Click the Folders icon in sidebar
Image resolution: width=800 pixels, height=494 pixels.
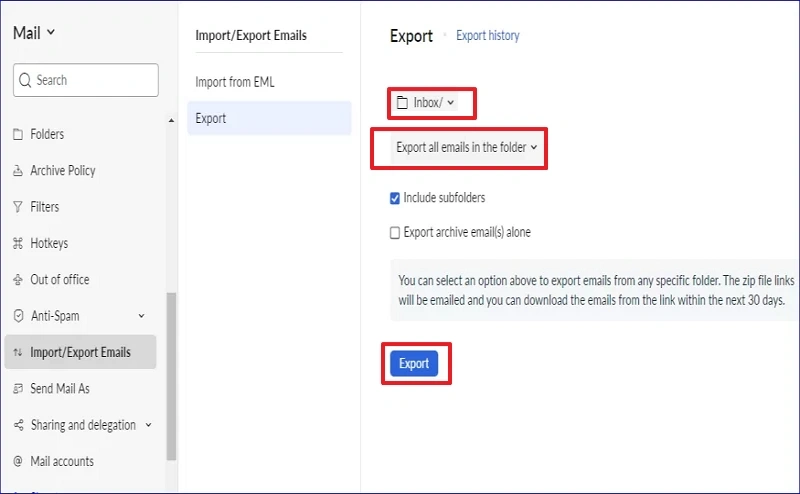point(18,134)
